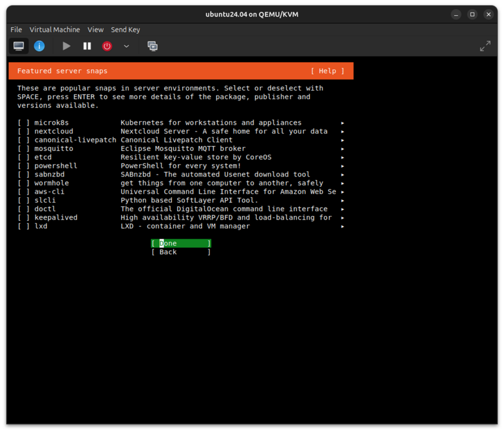
Task: Show the graphical console view icon
Action: (x=19, y=46)
